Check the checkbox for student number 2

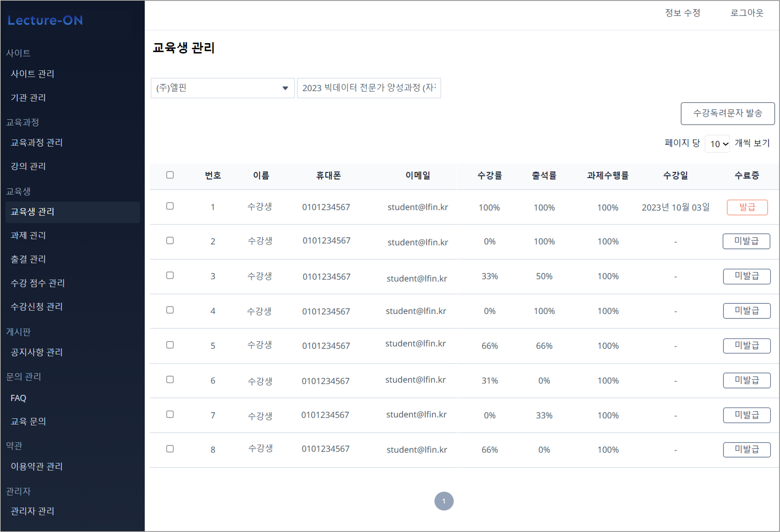tap(170, 241)
